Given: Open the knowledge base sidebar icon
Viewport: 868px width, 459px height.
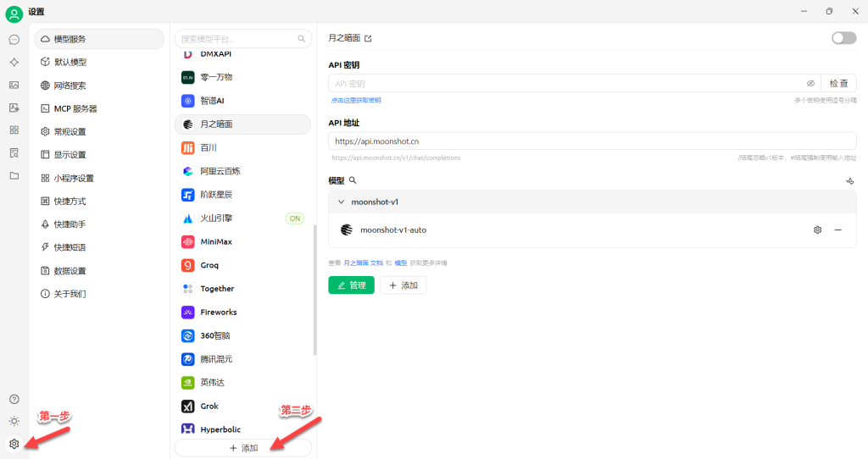Looking at the screenshot, I should [x=14, y=153].
